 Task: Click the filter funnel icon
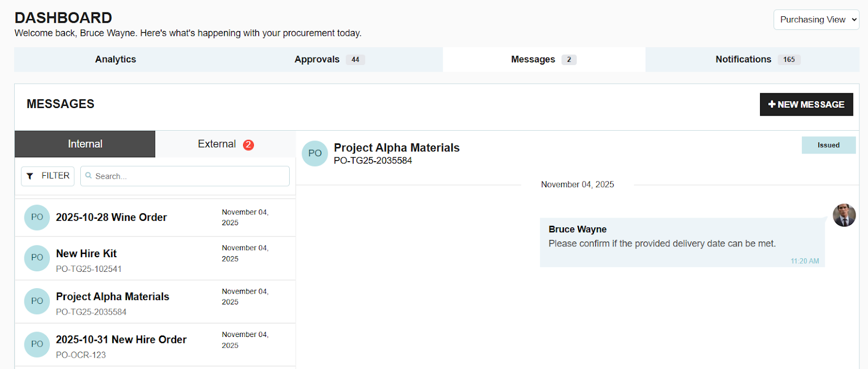[x=30, y=176]
